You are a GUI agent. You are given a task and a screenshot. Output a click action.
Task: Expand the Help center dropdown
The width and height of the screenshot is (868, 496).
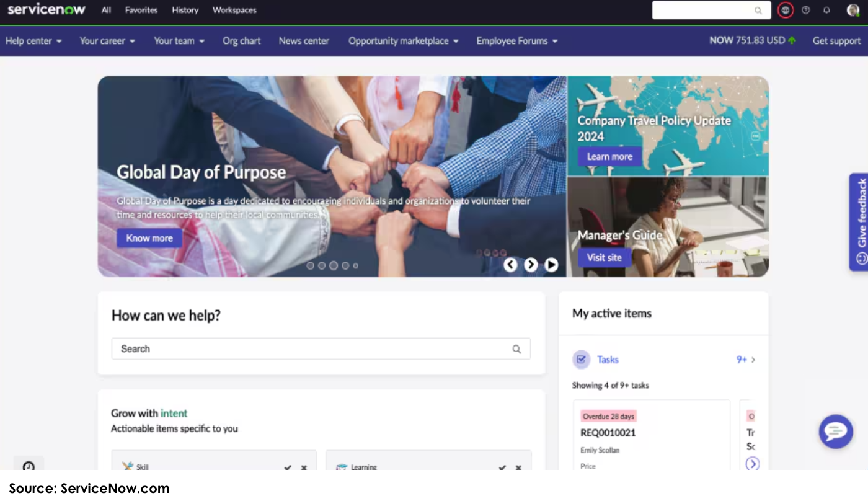33,41
